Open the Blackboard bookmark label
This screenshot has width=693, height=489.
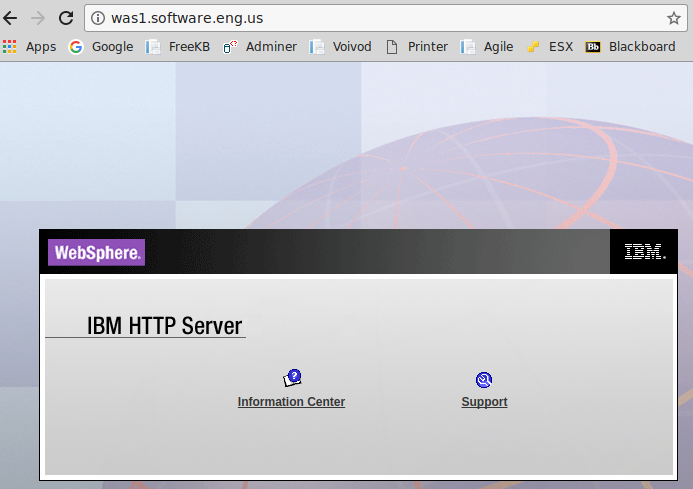coord(642,46)
